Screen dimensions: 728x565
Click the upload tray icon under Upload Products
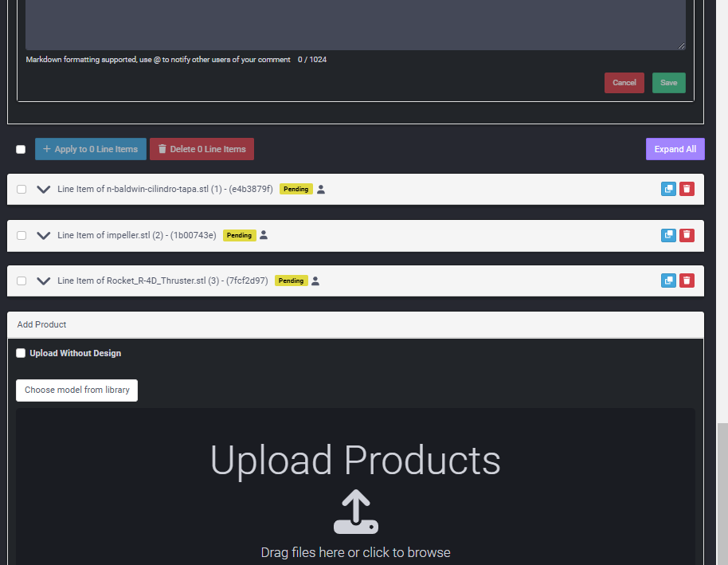pos(355,512)
